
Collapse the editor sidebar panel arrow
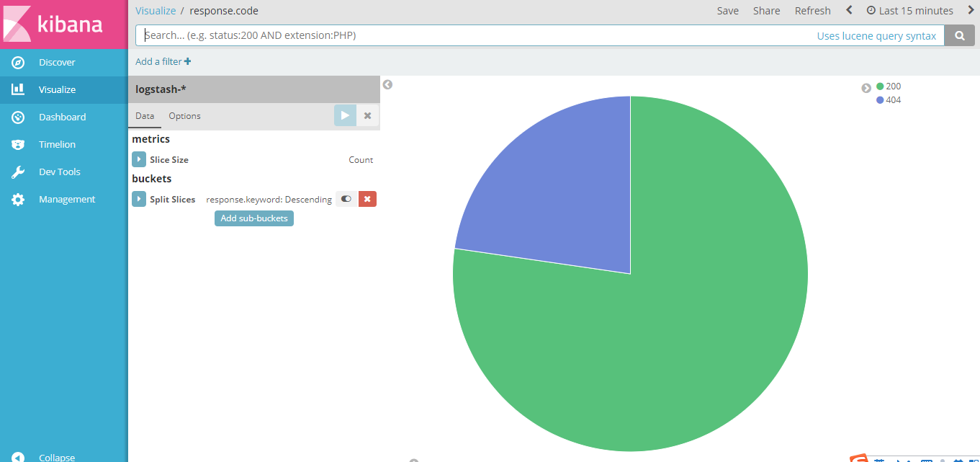coord(387,84)
